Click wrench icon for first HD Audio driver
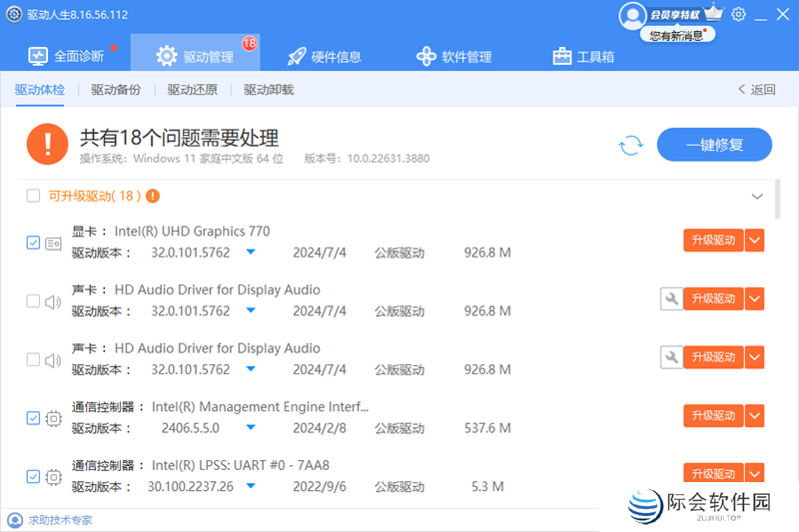 click(x=671, y=298)
